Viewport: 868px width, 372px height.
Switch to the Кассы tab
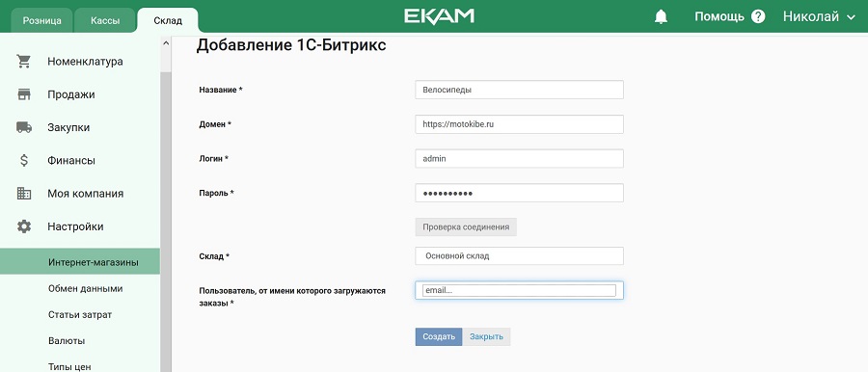tap(105, 21)
